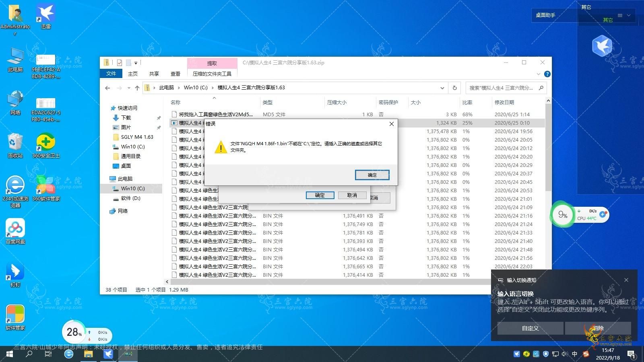The height and width of the screenshot is (362, 644).
Task: Open 回收站 desktop icon
Action: click(15, 146)
